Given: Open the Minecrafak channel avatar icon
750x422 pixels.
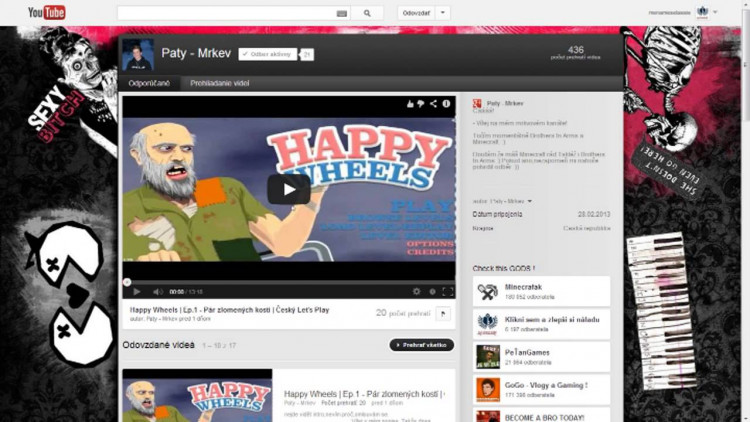Looking at the screenshot, I should tap(488, 291).
